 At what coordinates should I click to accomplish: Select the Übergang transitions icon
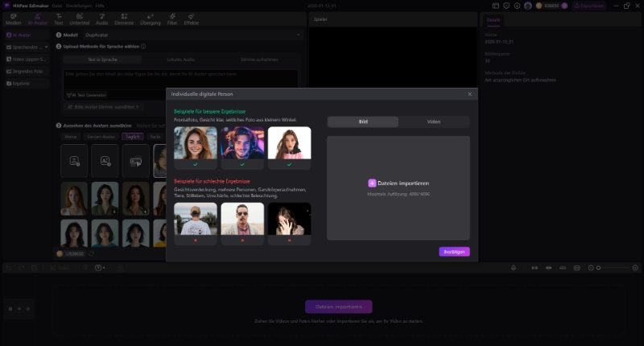click(x=150, y=19)
